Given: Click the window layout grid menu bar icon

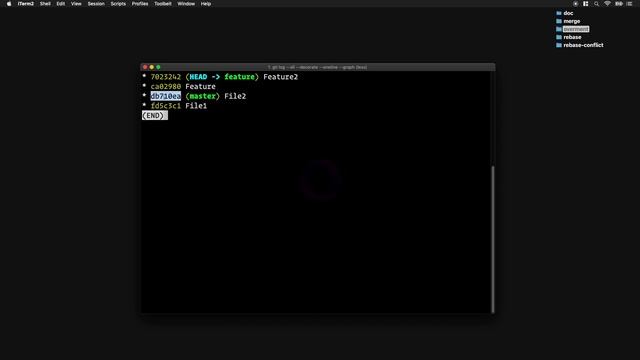Looking at the screenshot, I should point(586,4).
